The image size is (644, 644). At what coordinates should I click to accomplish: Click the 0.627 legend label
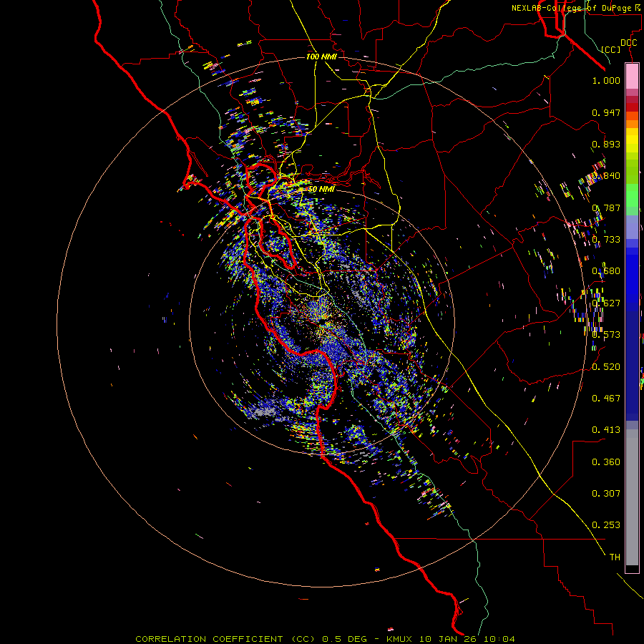(606, 303)
